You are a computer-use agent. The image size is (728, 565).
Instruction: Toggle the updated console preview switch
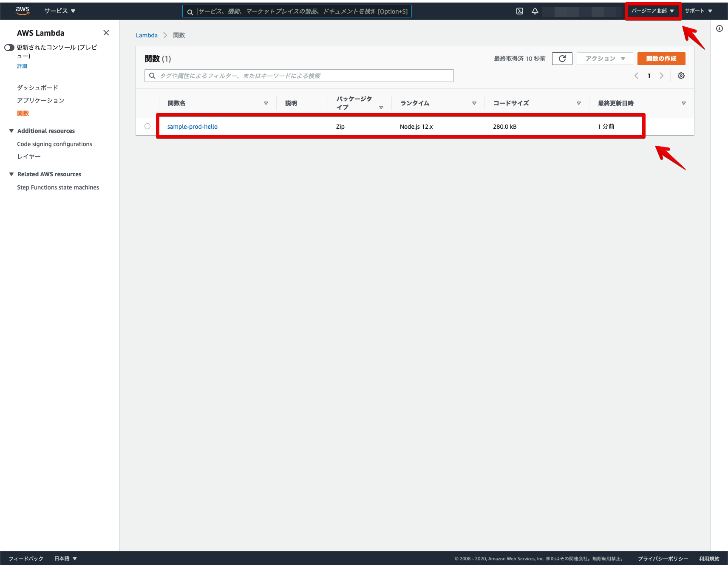pyautogui.click(x=9, y=48)
